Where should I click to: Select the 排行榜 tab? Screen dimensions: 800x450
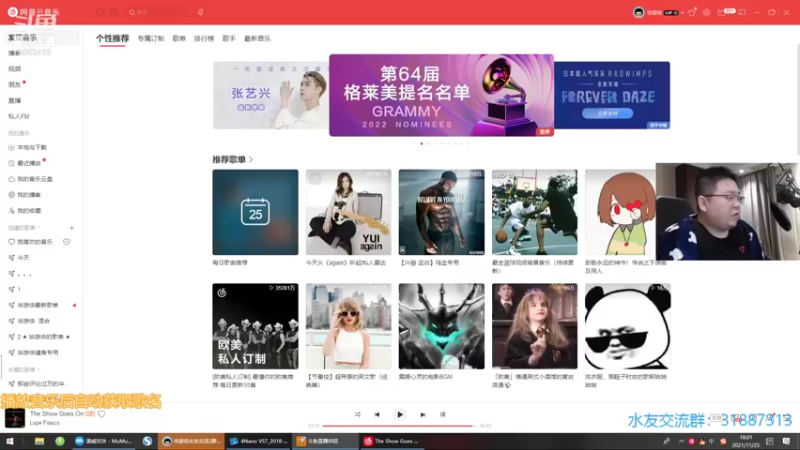204,38
